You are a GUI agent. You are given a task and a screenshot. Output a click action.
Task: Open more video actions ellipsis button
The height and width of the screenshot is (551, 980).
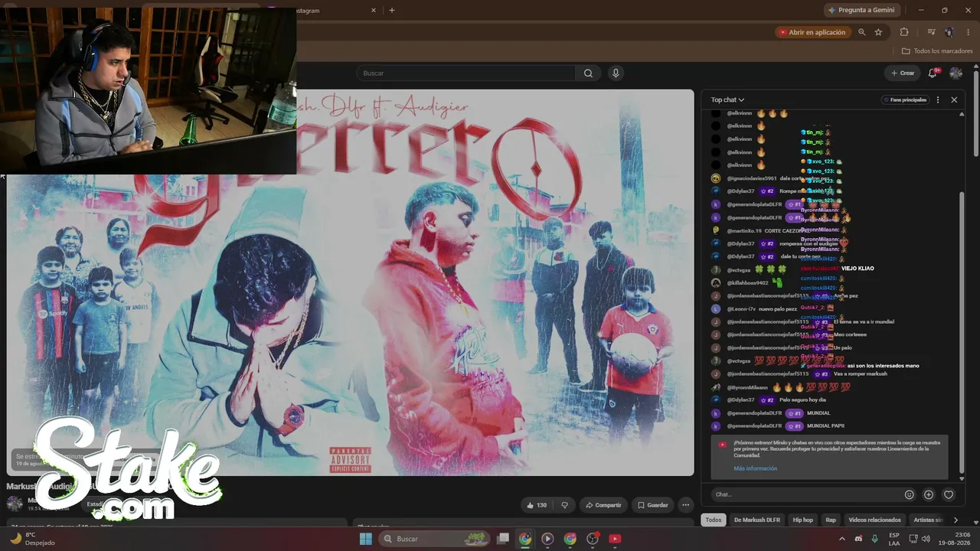click(x=686, y=505)
